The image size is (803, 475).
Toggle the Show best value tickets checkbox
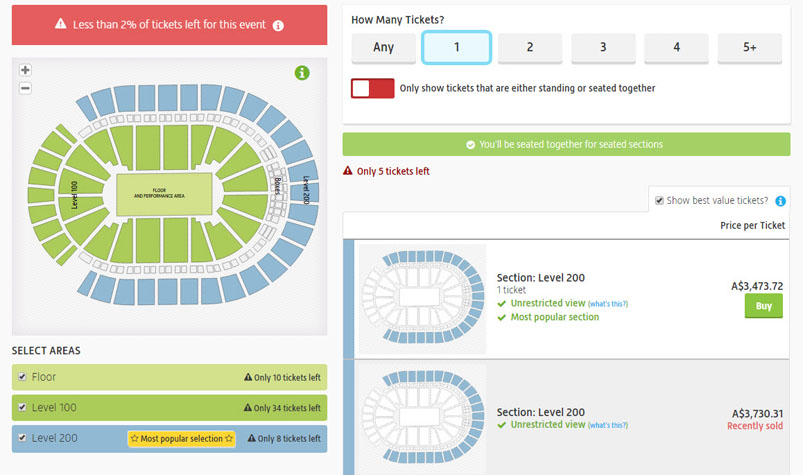tap(660, 201)
